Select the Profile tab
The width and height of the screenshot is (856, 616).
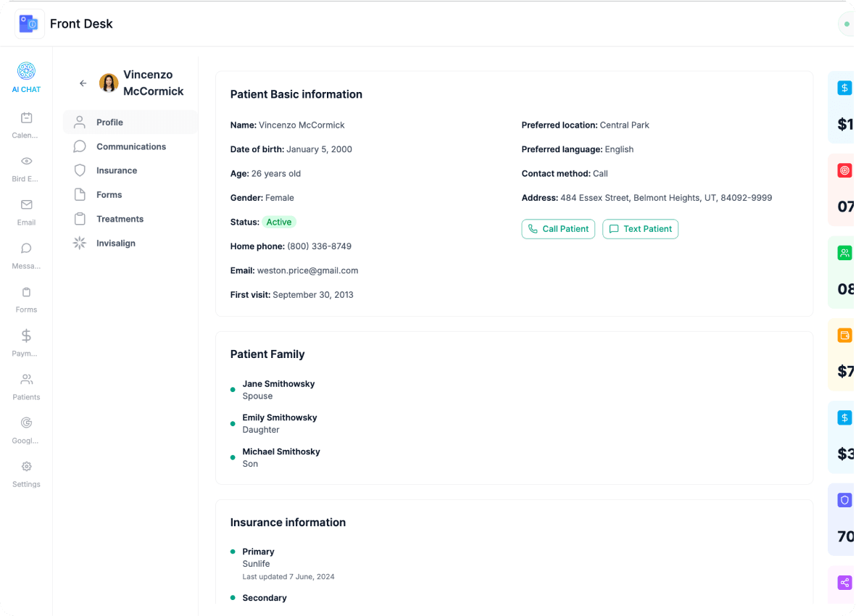[109, 122]
